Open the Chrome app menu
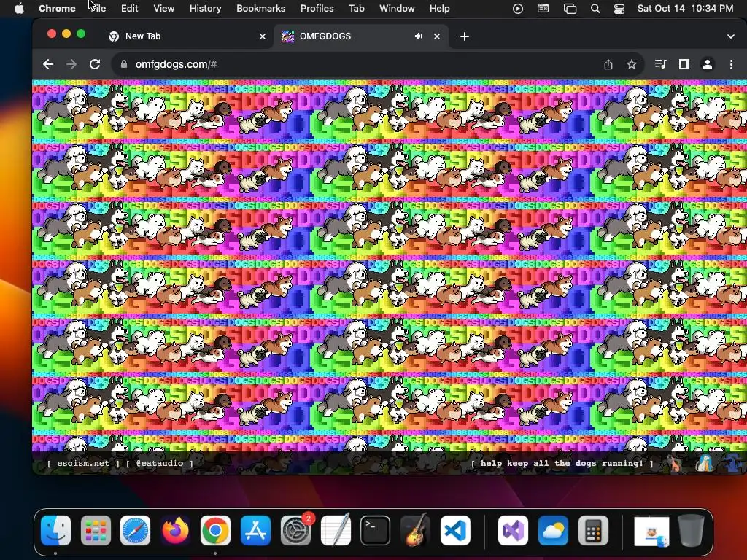This screenshot has height=560, width=747. [x=57, y=9]
